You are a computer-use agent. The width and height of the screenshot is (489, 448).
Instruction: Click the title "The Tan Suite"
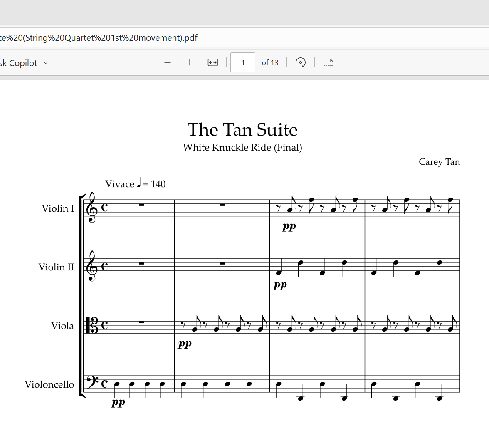coord(242,129)
